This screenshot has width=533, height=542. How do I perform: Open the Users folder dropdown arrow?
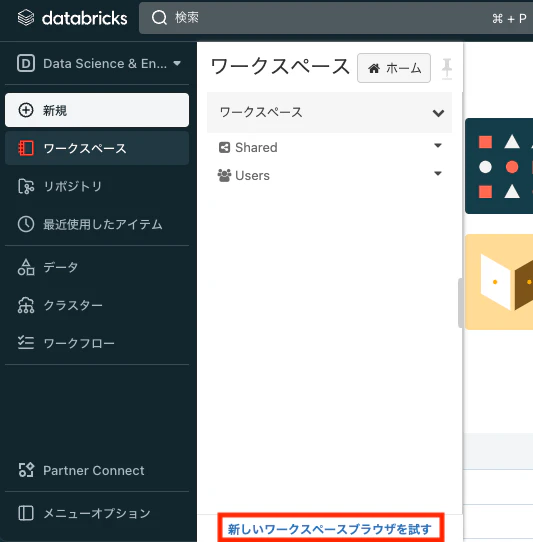pyautogui.click(x=438, y=174)
